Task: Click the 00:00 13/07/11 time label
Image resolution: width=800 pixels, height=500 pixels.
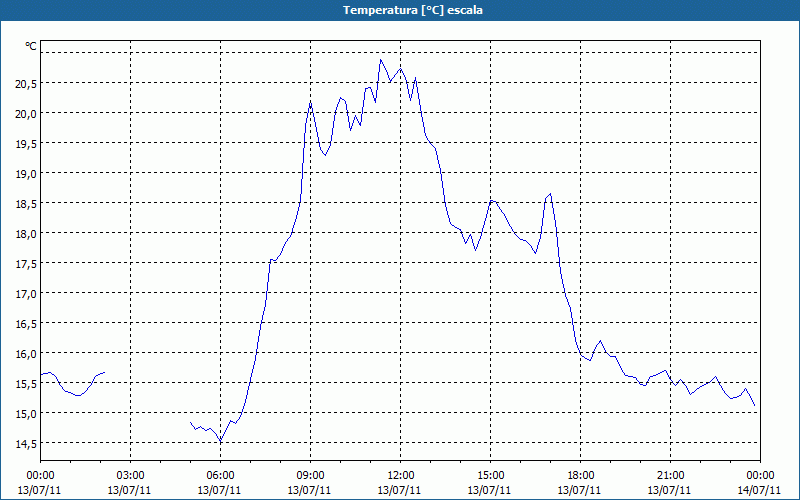Action: (40, 483)
